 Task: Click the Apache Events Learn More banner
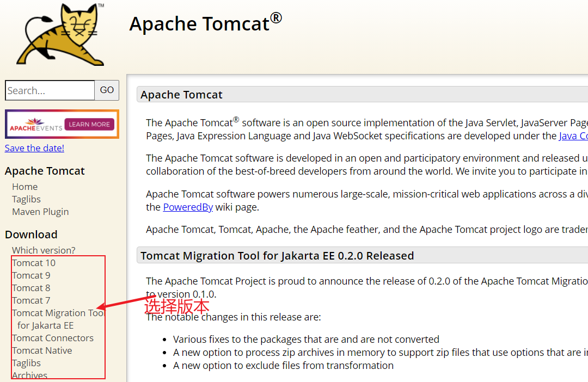pyautogui.click(x=62, y=124)
